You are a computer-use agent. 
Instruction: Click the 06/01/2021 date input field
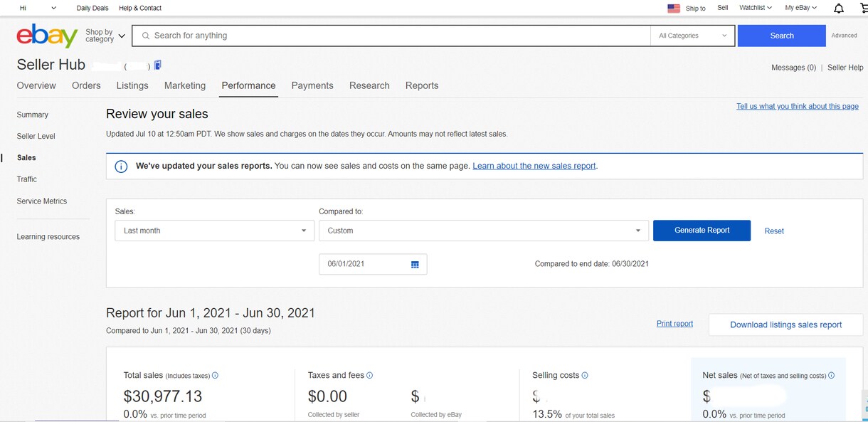point(373,264)
